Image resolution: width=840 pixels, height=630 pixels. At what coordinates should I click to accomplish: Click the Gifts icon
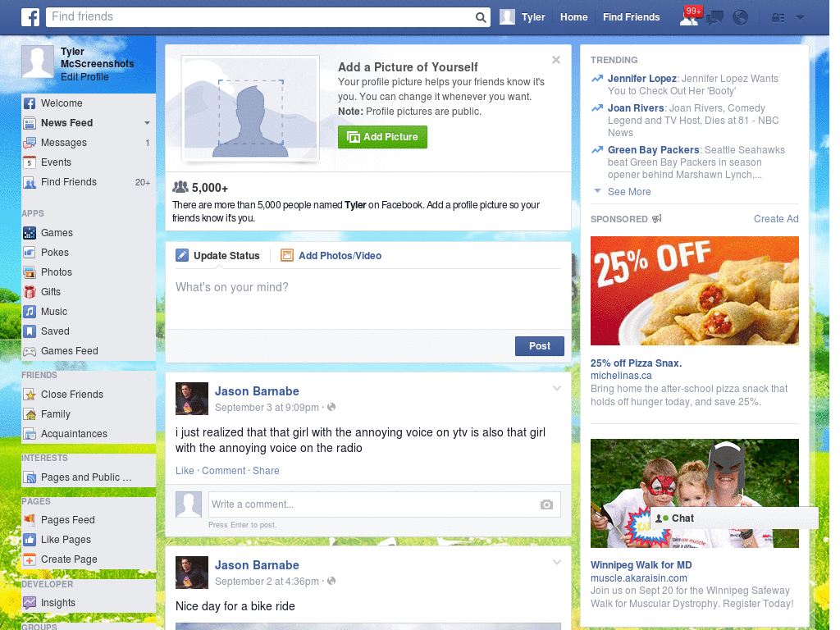[30, 292]
